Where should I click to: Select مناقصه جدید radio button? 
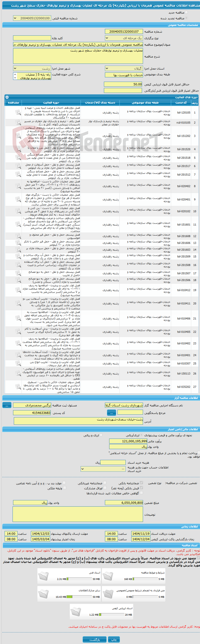coord(186,12)
